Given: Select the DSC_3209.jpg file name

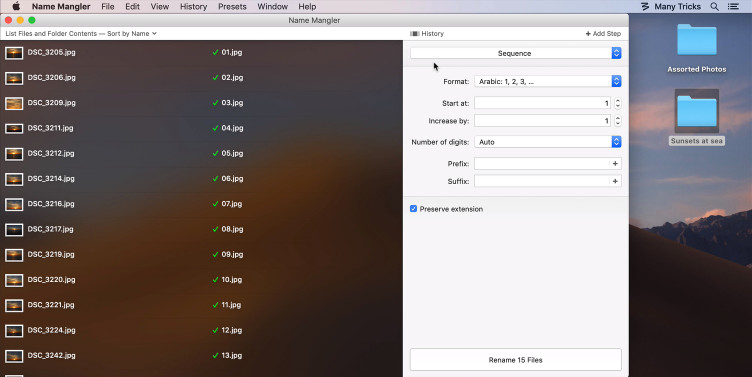Looking at the screenshot, I should [x=51, y=103].
